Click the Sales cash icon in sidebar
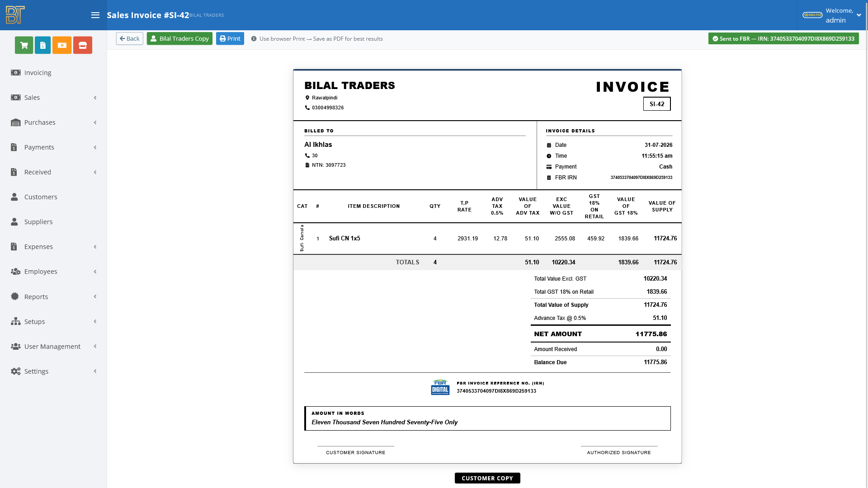868x488 pixels. click(16, 98)
